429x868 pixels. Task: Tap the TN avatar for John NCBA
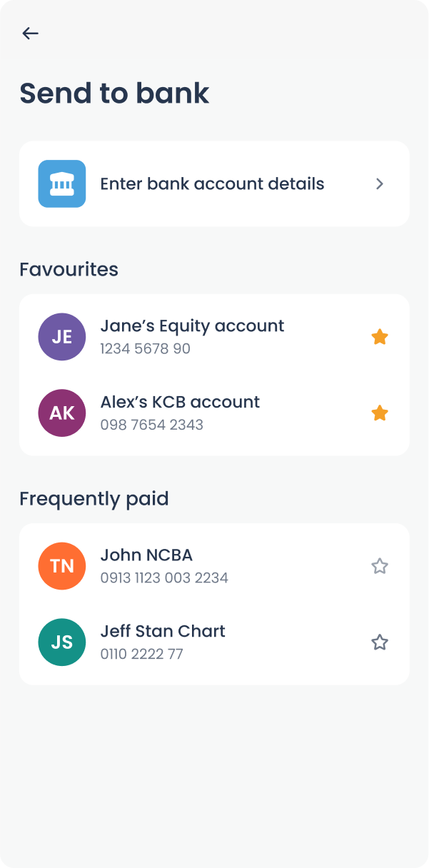pyautogui.click(x=61, y=566)
